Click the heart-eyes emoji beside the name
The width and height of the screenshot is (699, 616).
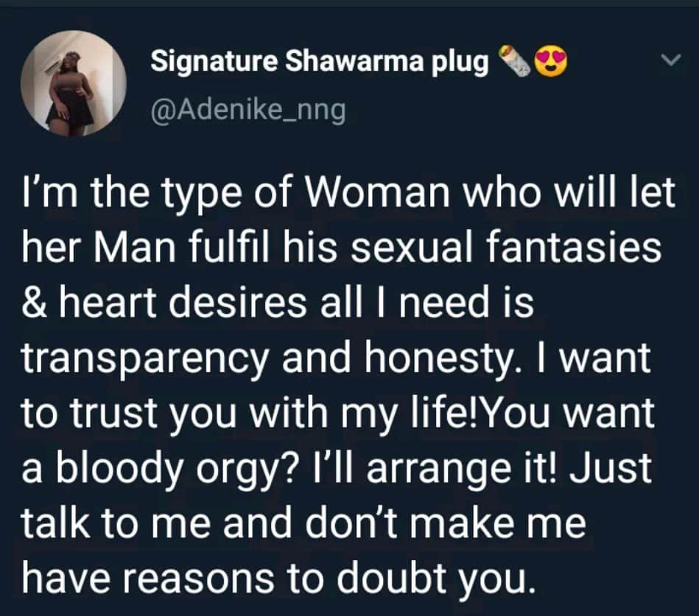point(552,61)
